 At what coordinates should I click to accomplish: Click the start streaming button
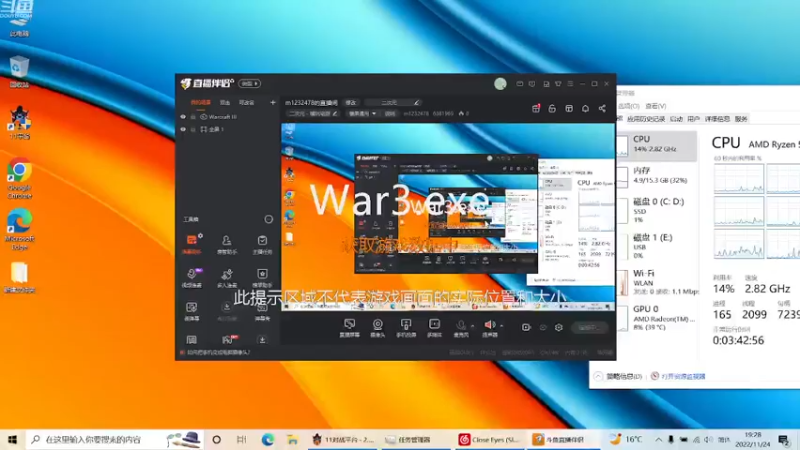[x=590, y=327]
